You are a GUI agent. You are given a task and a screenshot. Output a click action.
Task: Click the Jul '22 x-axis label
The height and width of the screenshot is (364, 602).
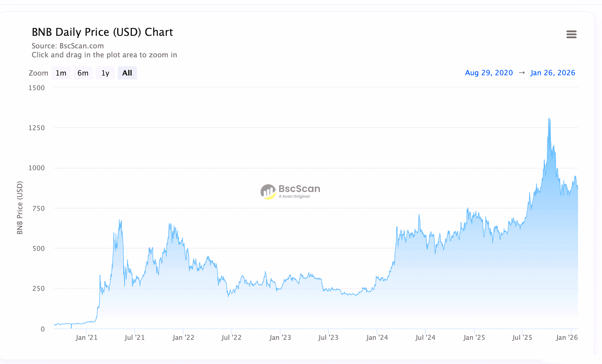point(231,338)
